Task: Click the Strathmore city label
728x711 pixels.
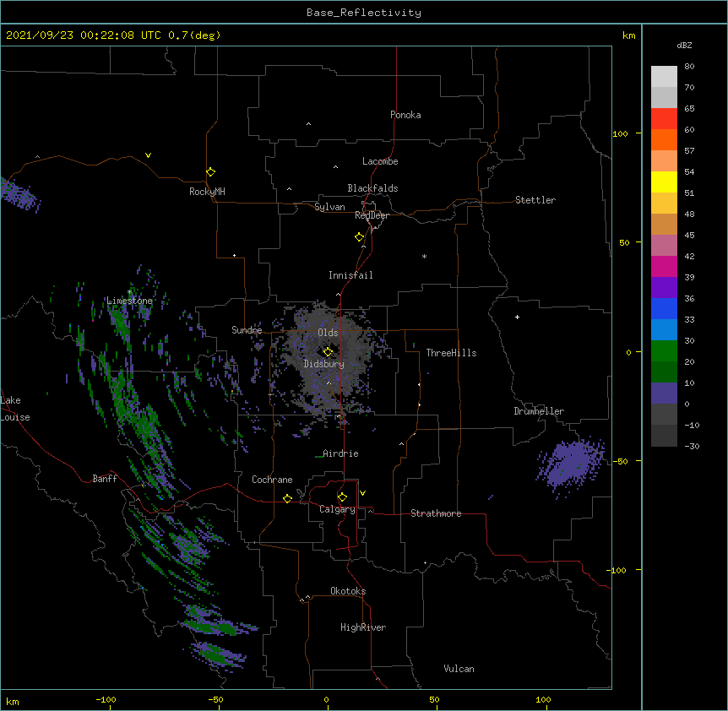Action: 436,513
